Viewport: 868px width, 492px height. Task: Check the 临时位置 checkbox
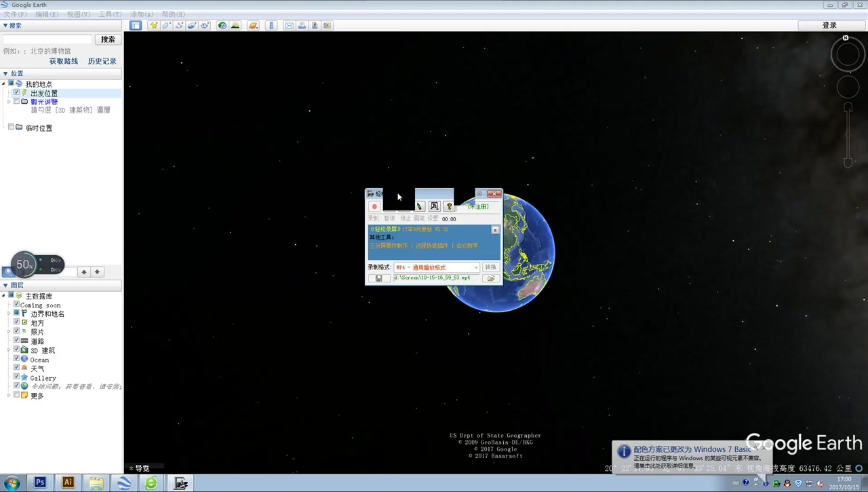pyautogui.click(x=11, y=127)
